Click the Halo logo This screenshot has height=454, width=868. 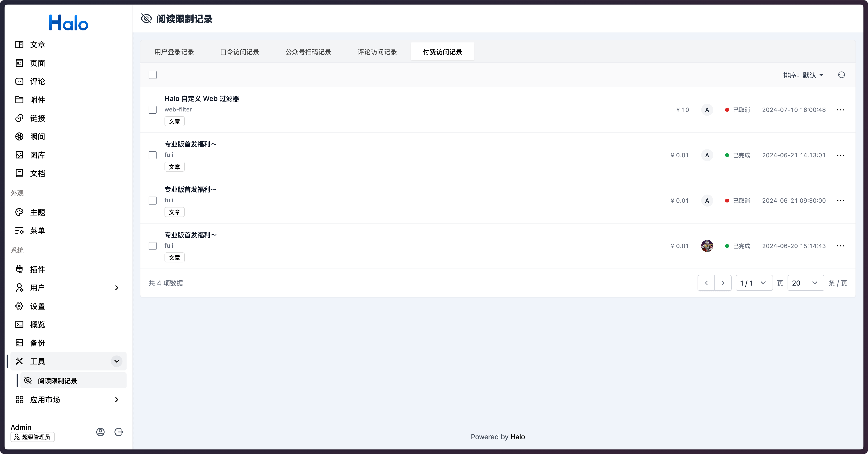(x=68, y=22)
